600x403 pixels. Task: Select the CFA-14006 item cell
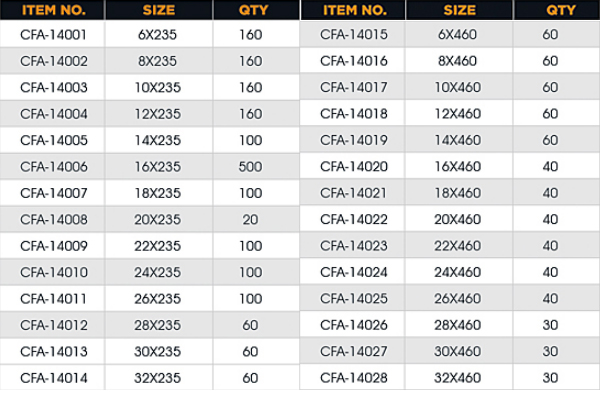(54, 166)
